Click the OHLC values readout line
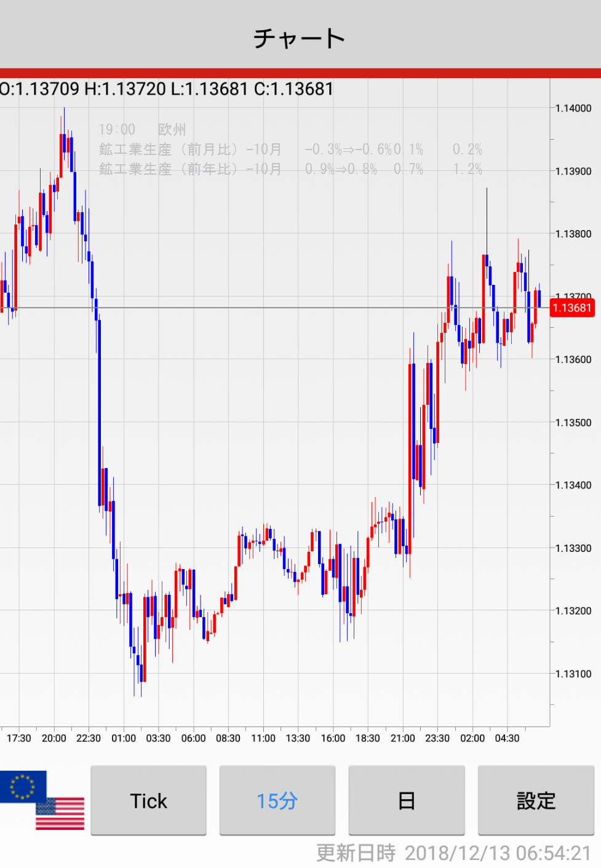601x868 pixels. click(167, 89)
